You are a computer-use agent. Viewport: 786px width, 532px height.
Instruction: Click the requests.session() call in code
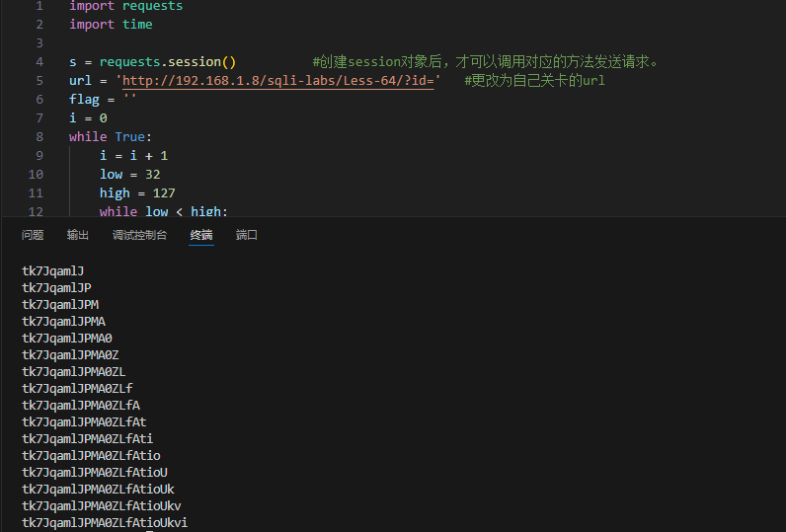(167, 62)
